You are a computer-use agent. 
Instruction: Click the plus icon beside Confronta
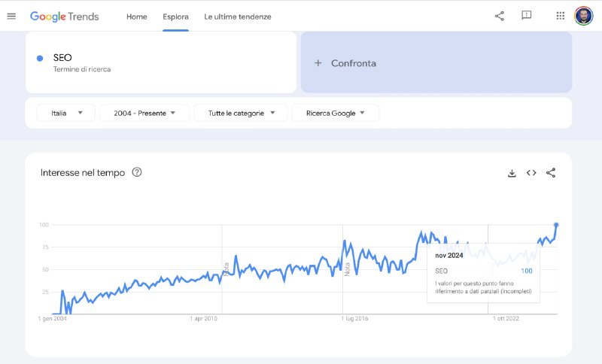318,63
